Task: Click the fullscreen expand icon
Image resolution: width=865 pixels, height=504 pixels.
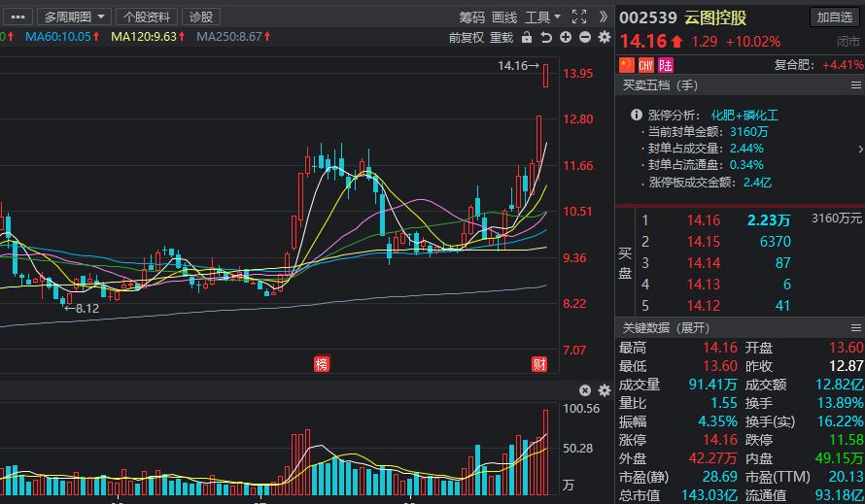Action: (579, 17)
